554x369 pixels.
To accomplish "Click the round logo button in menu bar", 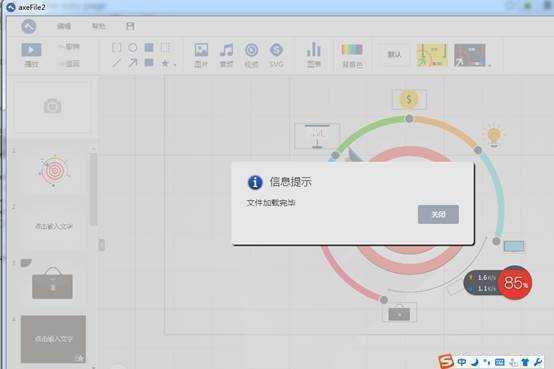I will click(29, 27).
